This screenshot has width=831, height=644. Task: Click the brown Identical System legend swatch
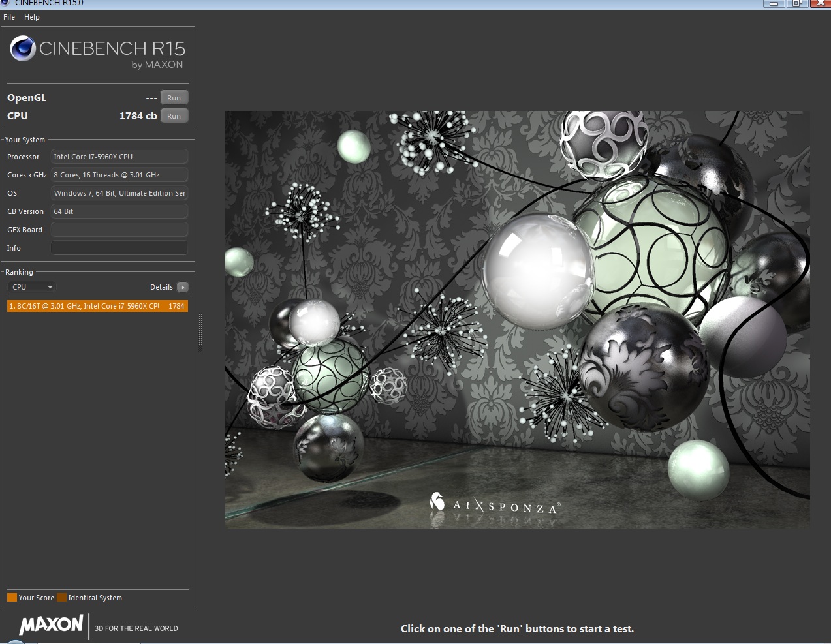pos(61,598)
